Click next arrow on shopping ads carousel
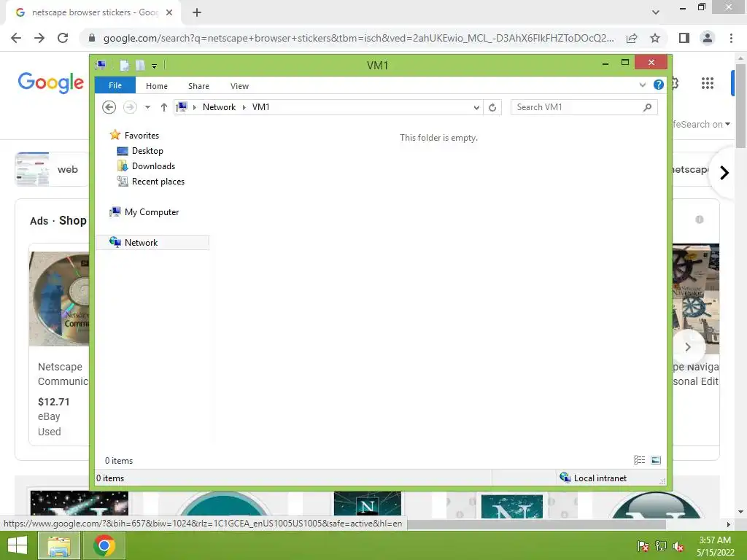747x560 pixels. 688,347
